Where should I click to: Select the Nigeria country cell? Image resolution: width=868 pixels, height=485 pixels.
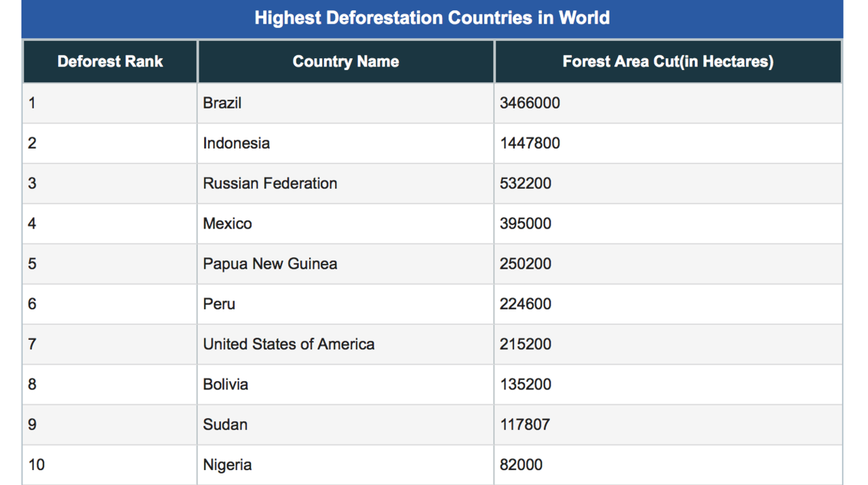pos(227,465)
